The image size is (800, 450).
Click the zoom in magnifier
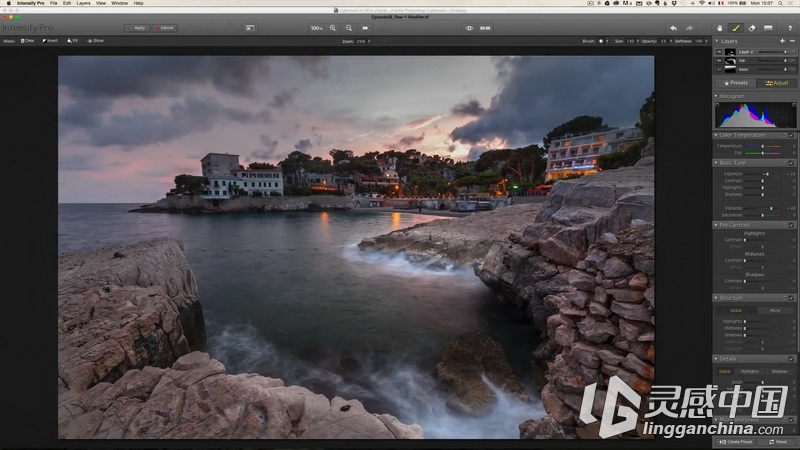[333, 28]
